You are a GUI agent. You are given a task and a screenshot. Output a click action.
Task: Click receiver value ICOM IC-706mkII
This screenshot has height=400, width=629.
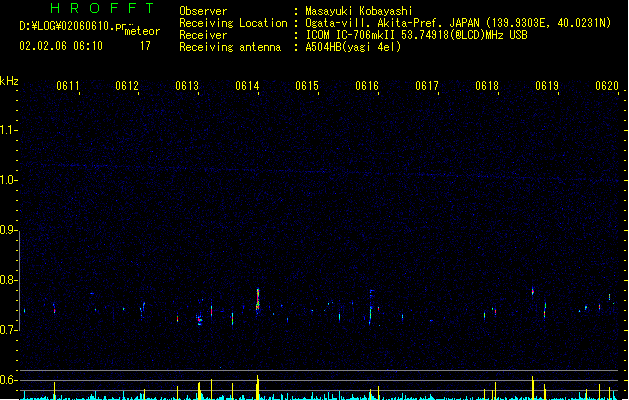tap(351, 35)
